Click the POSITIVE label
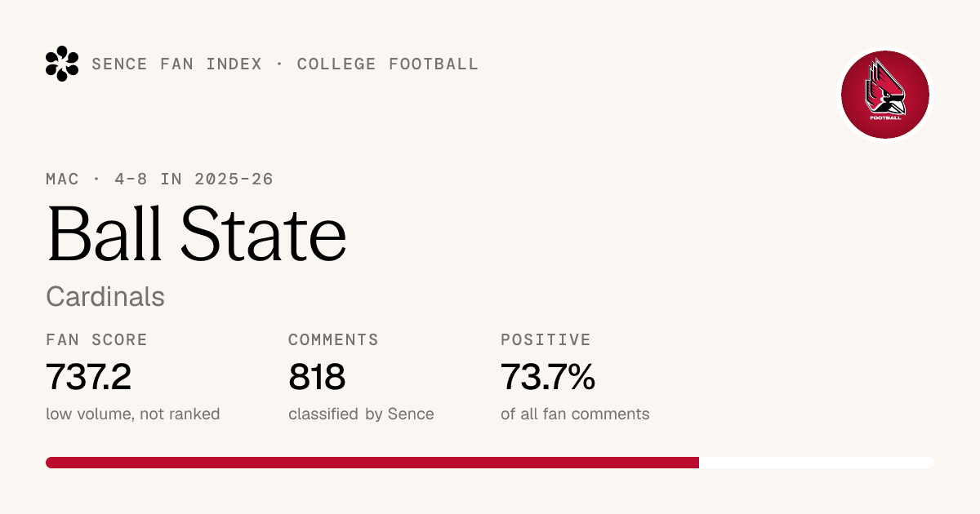The width and height of the screenshot is (980, 514). (546, 339)
